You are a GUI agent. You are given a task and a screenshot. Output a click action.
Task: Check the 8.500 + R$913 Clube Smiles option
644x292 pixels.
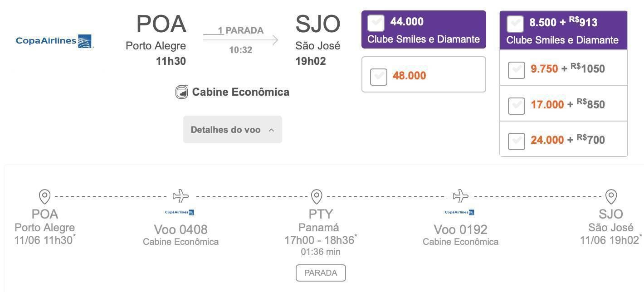(x=515, y=24)
